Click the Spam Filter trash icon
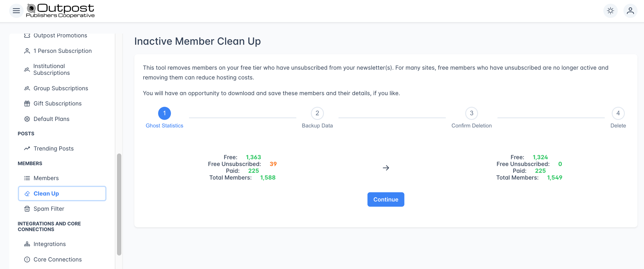 tap(27, 209)
